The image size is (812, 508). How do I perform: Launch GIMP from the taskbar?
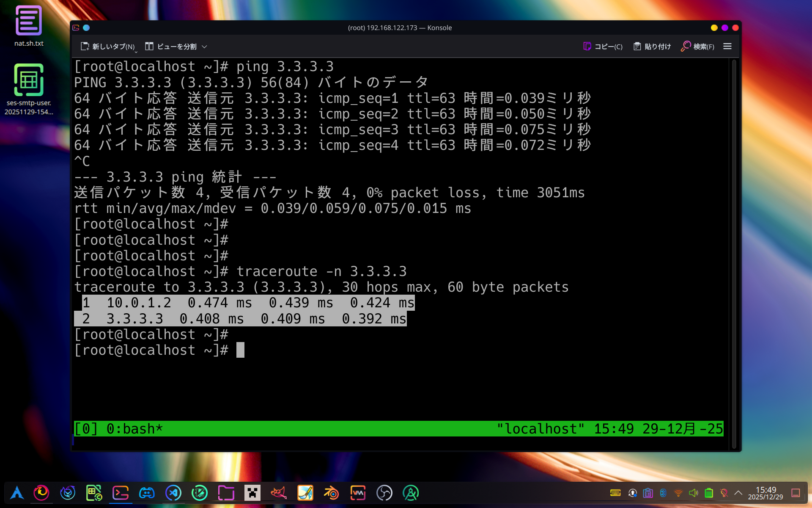[x=279, y=493]
